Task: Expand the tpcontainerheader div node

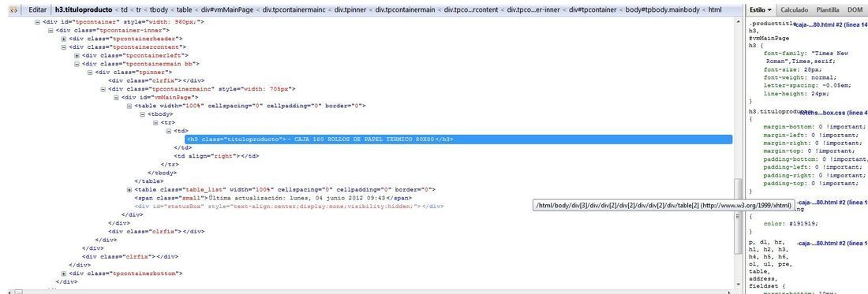Action: pos(64,39)
